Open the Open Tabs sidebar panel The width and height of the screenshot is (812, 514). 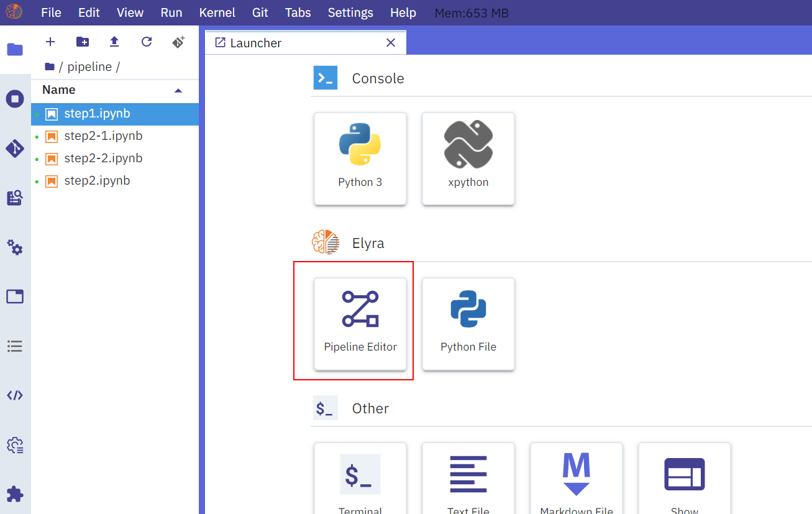point(15,296)
